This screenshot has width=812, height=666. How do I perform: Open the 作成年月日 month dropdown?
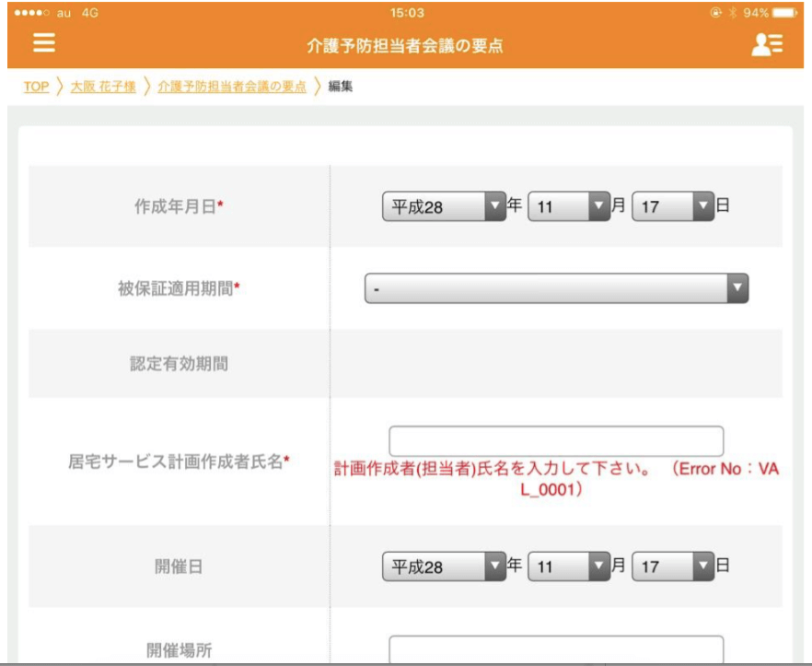point(569,206)
